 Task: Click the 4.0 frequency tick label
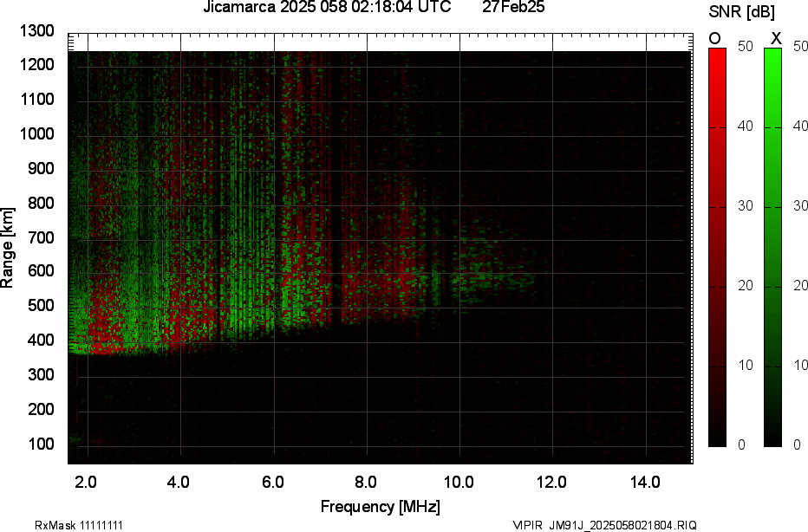[x=179, y=482]
